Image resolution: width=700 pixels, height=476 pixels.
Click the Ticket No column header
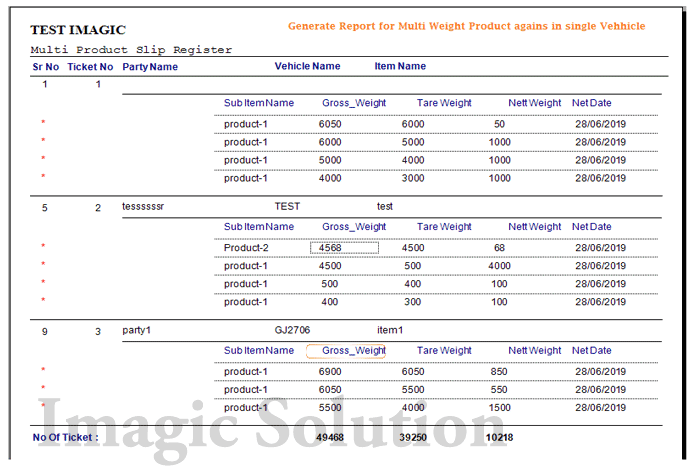point(90,67)
